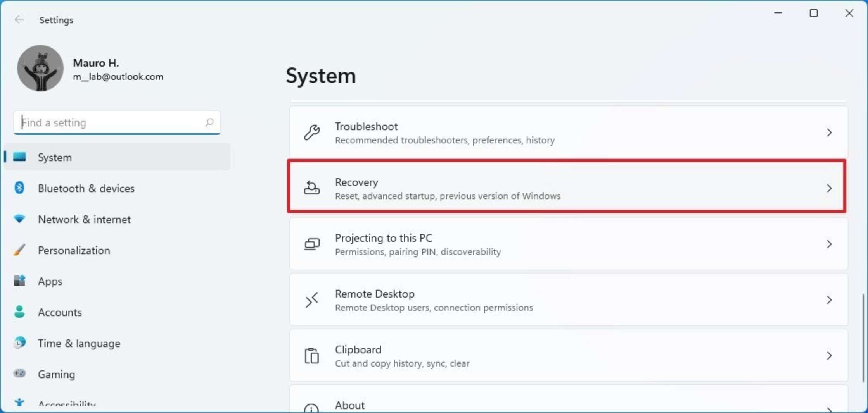Click the m__lab@outlook.com account email

pos(118,77)
